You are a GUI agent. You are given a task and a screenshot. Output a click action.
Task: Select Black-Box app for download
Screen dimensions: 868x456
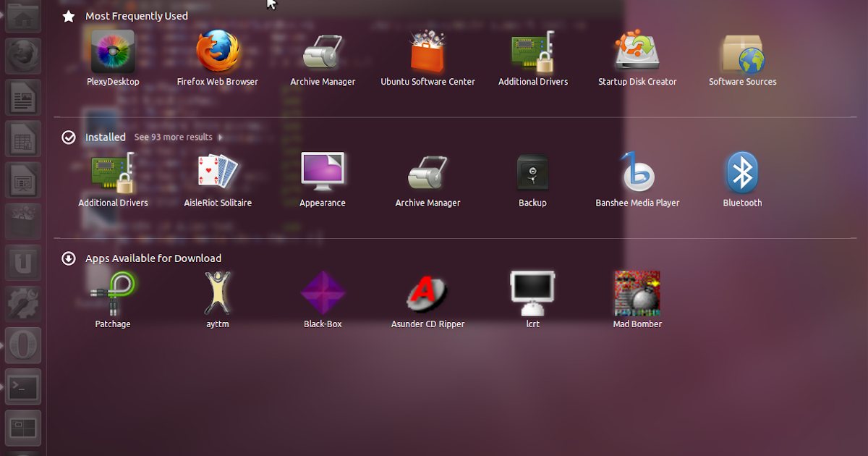(x=323, y=300)
